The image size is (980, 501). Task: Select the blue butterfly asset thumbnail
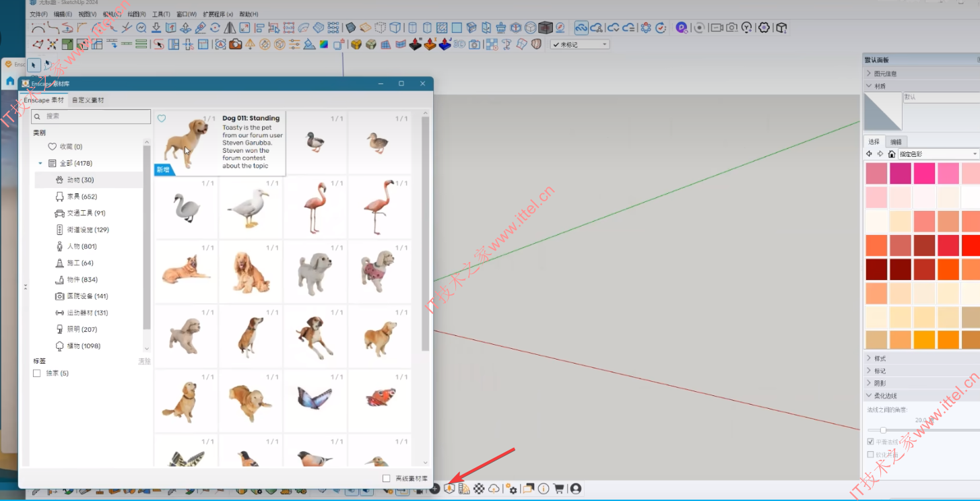pyautogui.click(x=315, y=401)
